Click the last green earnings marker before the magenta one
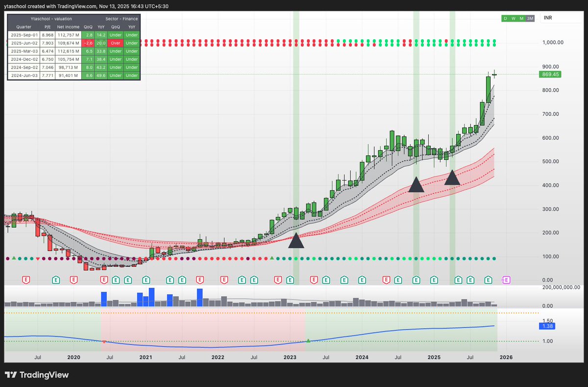Image resolution: width=588 pixels, height=387 pixels. tap(488, 280)
